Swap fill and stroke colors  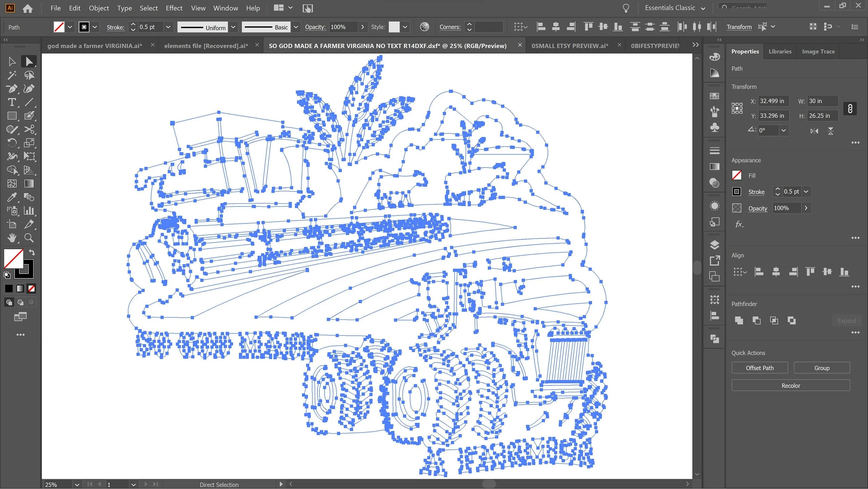tap(32, 252)
